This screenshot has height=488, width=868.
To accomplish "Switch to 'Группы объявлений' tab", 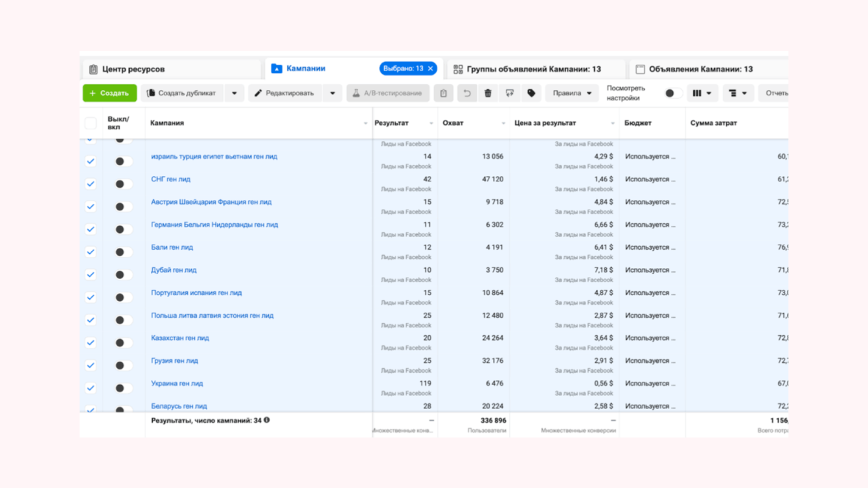I will [x=533, y=69].
